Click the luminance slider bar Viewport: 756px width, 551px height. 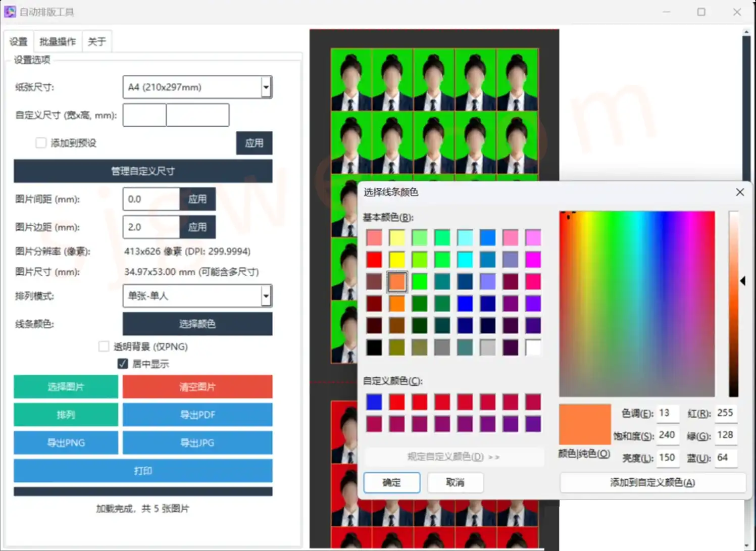(x=733, y=304)
